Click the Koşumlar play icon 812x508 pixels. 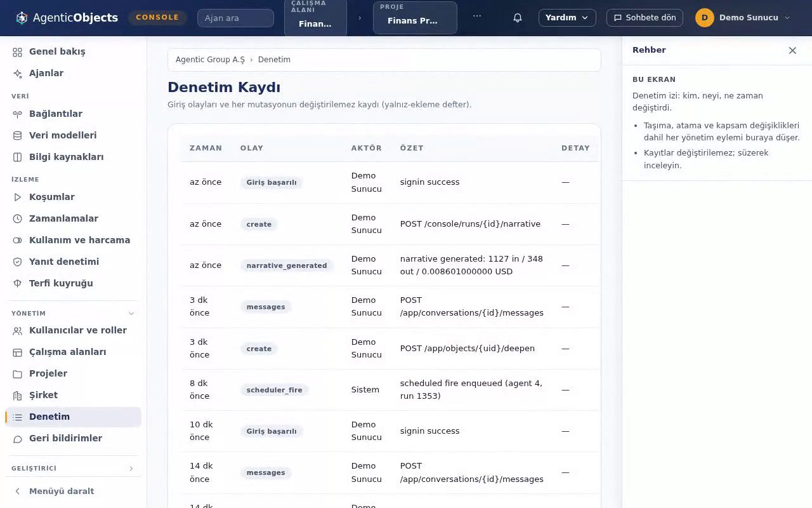(18, 197)
